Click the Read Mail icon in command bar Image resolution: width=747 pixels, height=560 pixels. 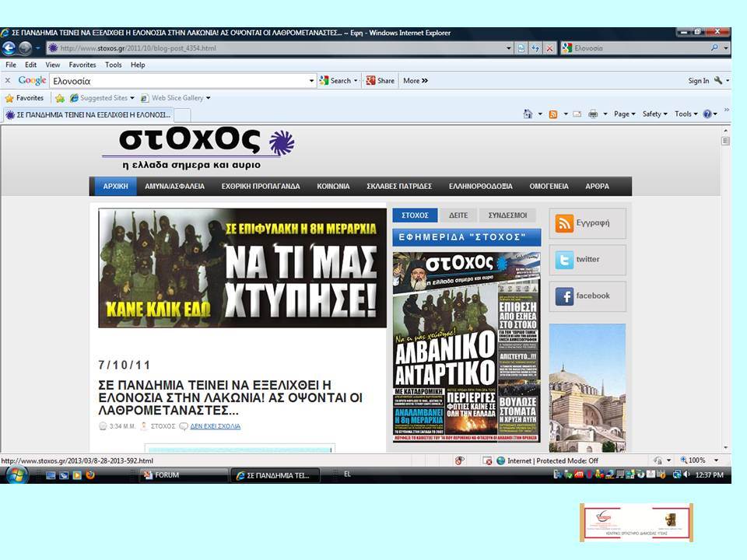577,114
